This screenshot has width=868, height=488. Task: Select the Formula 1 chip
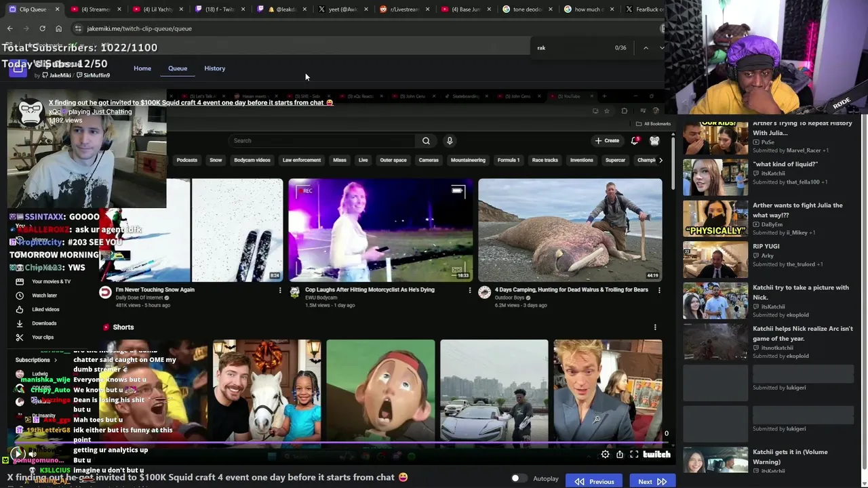pos(509,161)
